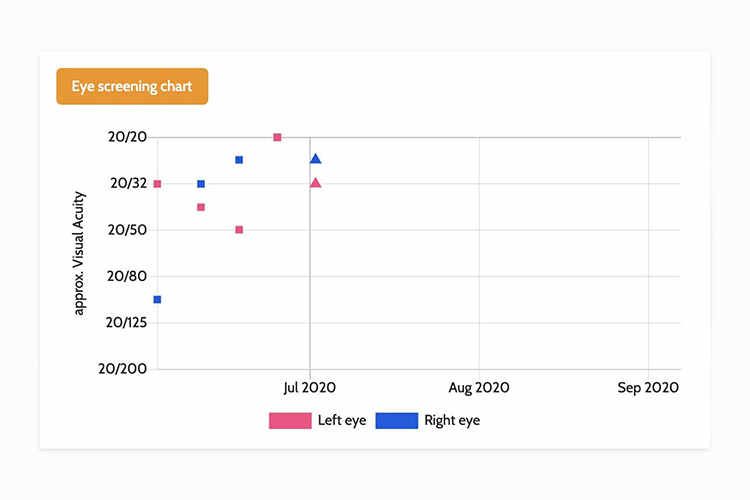750x500 pixels.
Task: Toggle the Left eye pink legend swatch
Action: pyautogui.click(x=290, y=421)
